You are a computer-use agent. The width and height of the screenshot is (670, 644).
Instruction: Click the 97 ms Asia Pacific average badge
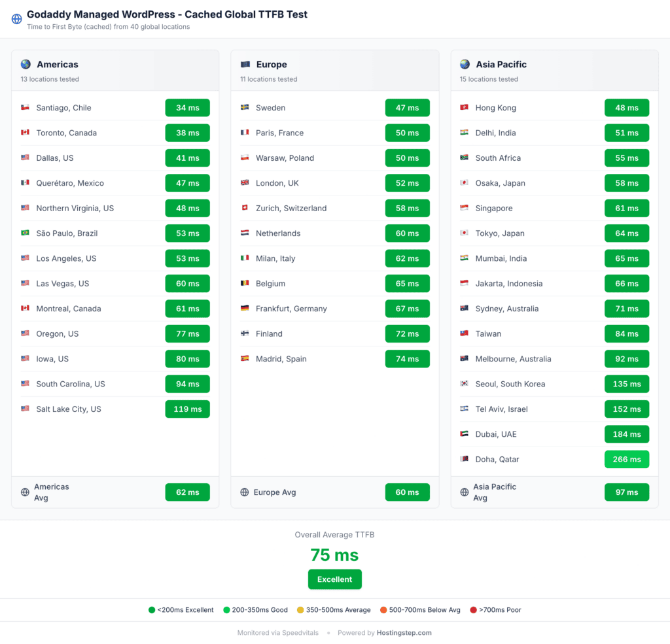pyautogui.click(x=627, y=492)
